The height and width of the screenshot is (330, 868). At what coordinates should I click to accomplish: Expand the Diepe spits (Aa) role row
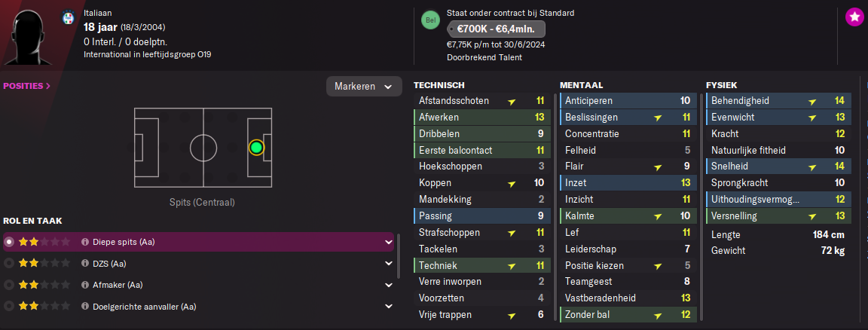(389, 242)
